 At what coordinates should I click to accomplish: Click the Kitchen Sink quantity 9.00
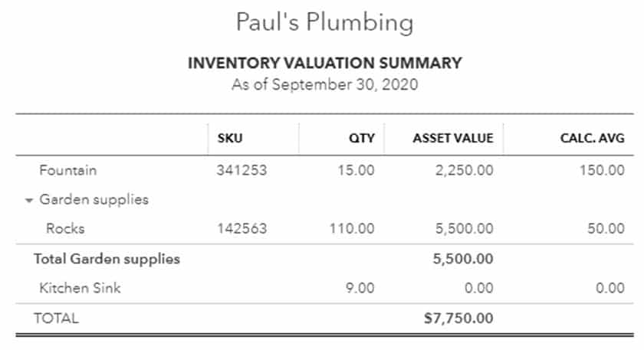click(360, 288)
